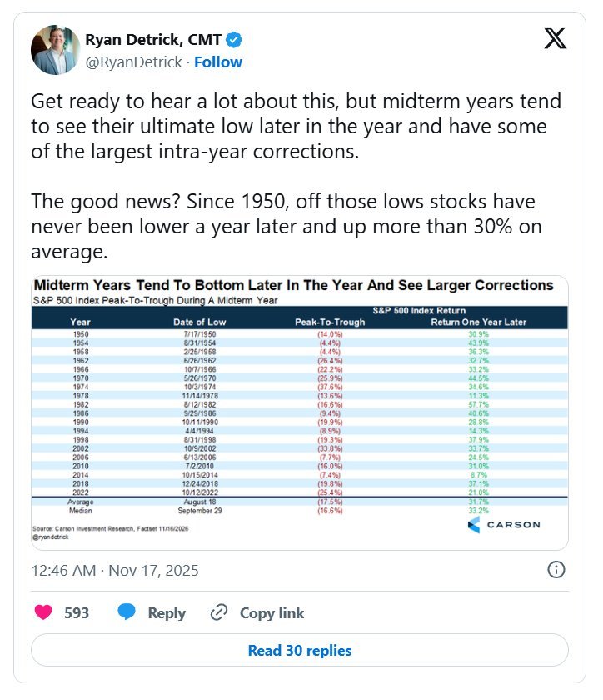Click the reply speech bubble icon

point(127,612)
